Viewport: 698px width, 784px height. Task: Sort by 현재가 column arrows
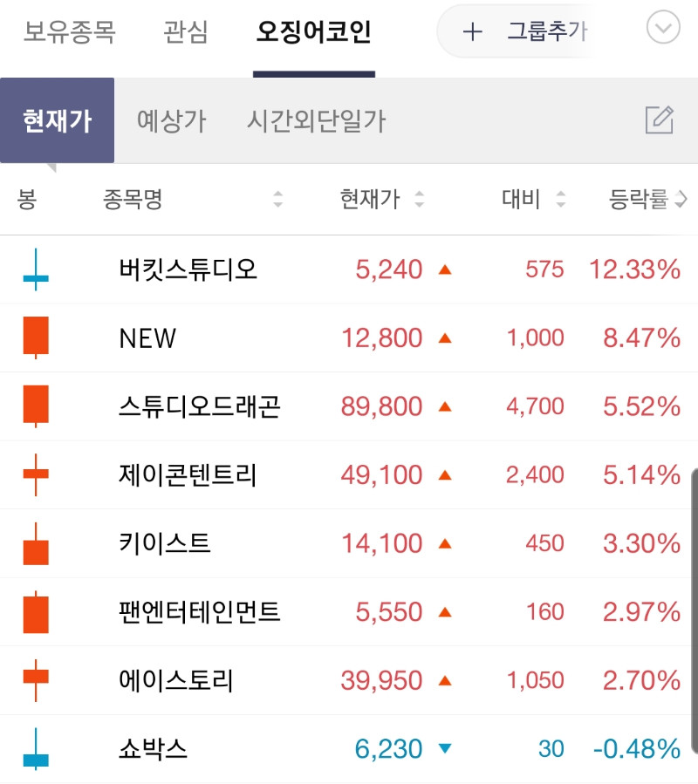[x=420, y=200]
